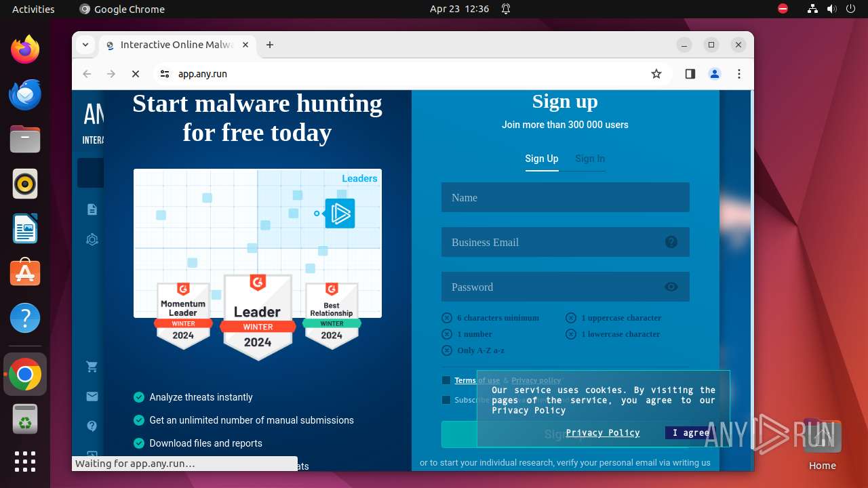Launch LibreOffice Writer from the dock

pyautogui.click(x=25, y=228)
